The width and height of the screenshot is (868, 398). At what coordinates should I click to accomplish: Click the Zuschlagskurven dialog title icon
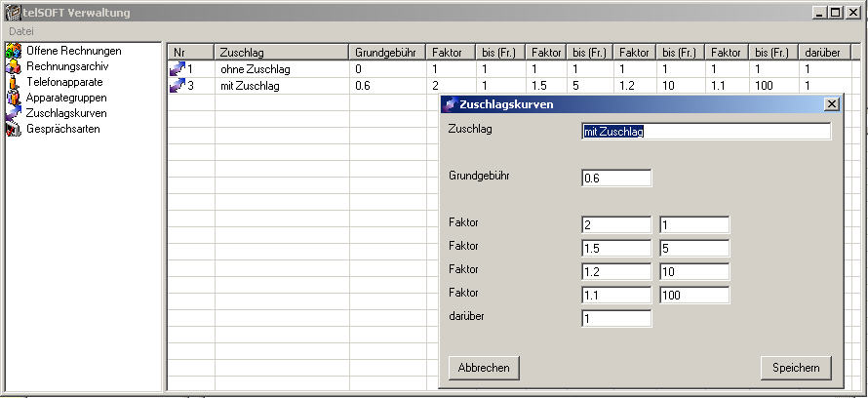pyautogui.click(x=452, y=104)
